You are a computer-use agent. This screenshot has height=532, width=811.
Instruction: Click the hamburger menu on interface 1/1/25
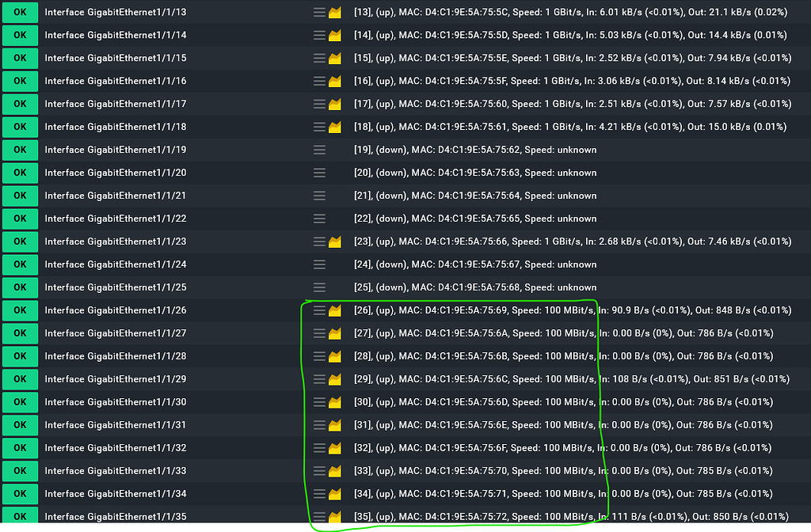[318, 287]
